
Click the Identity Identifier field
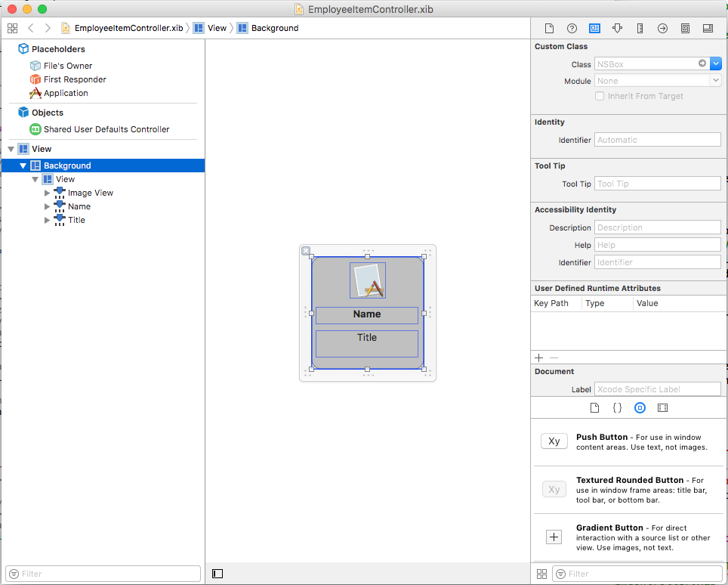(658, 140)
